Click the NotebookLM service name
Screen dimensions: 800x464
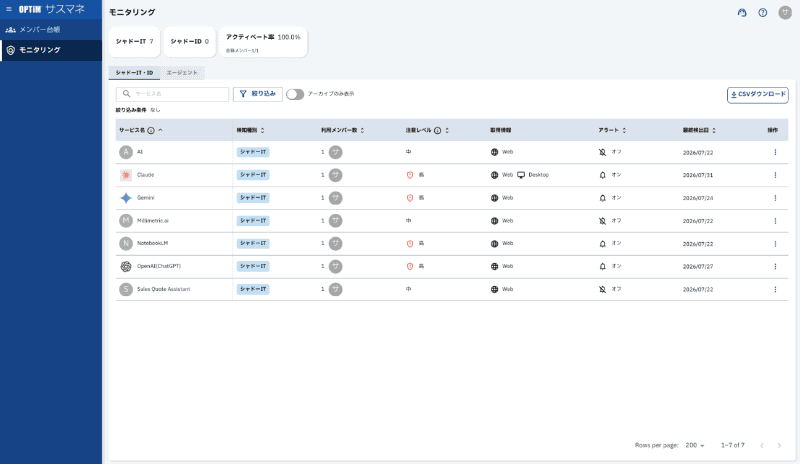[153, 243]
